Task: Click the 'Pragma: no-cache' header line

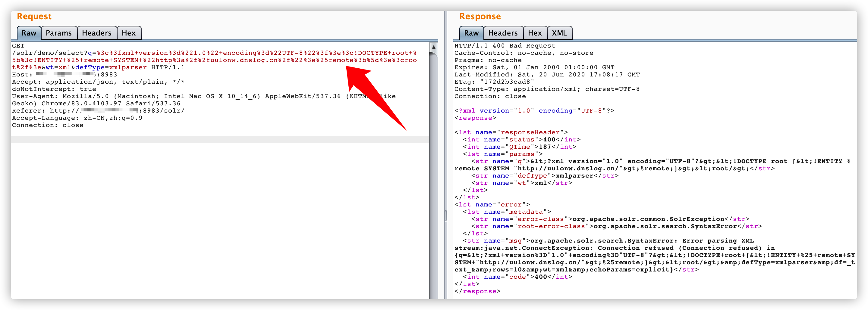Action: 488,60
